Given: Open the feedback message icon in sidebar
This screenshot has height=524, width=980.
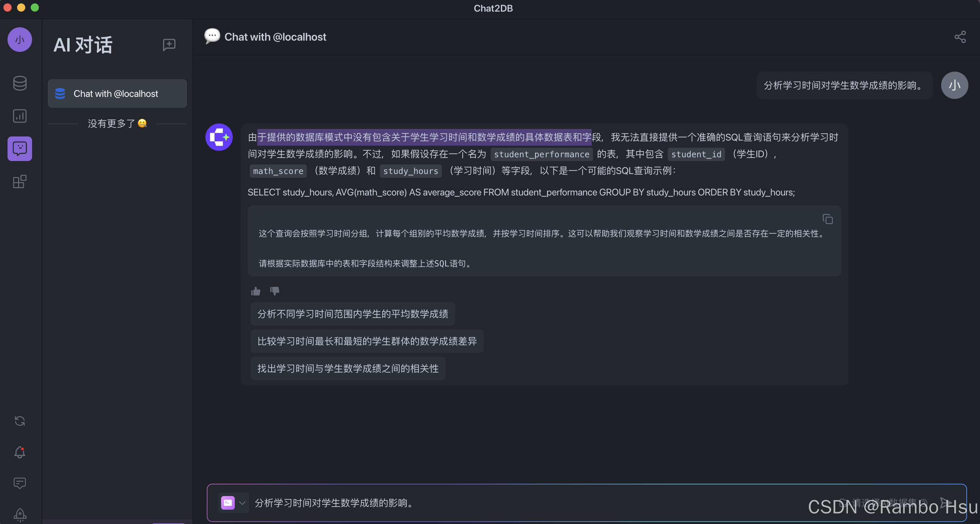Looking at the screenshot, I should pyautogui.click(x=20, y=483).
